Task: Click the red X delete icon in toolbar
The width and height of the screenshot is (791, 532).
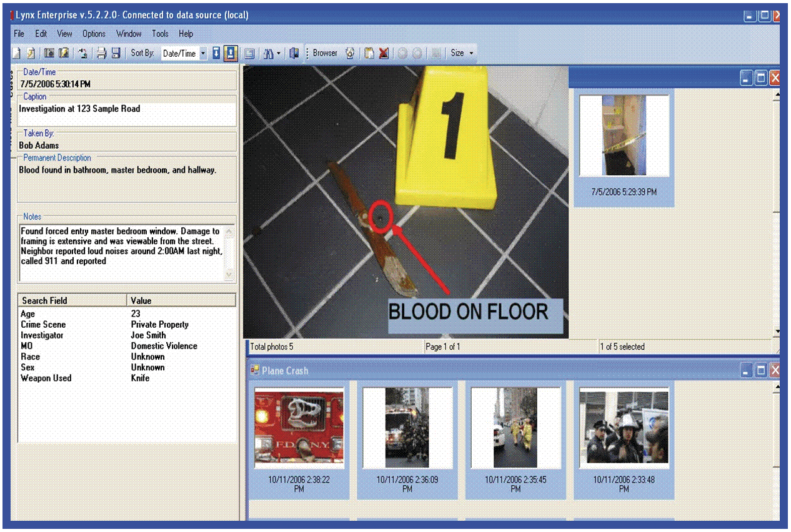Action: pyautogui.click(x=384, y=54)
